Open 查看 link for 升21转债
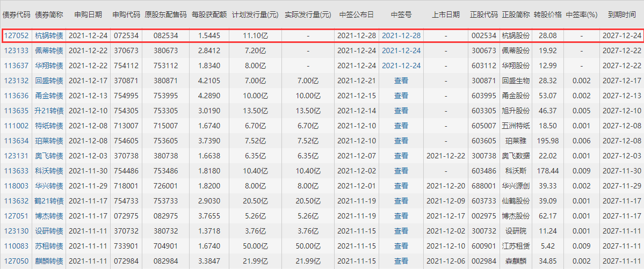 (x=401, y=111)
